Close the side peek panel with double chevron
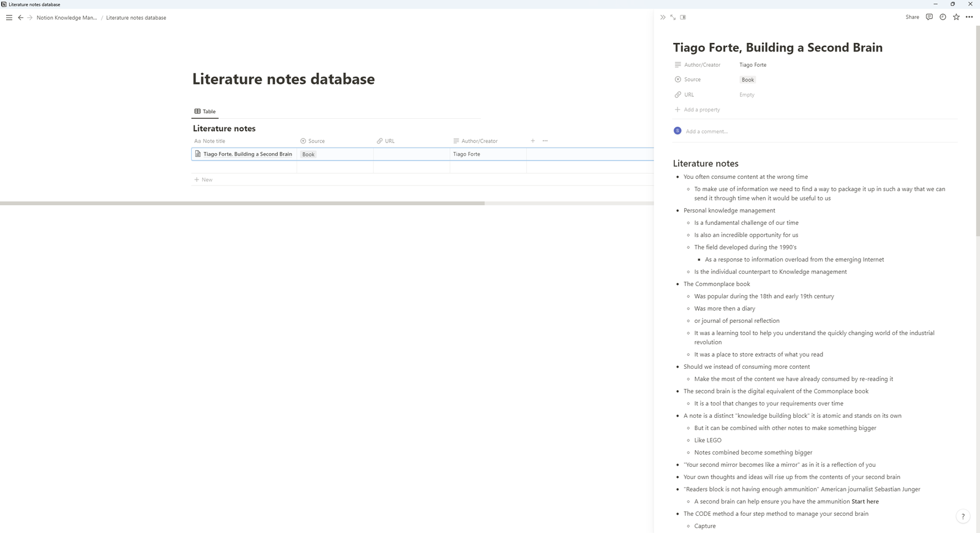The height and width of the screenshot is (533, 980). tap(663, 17)
